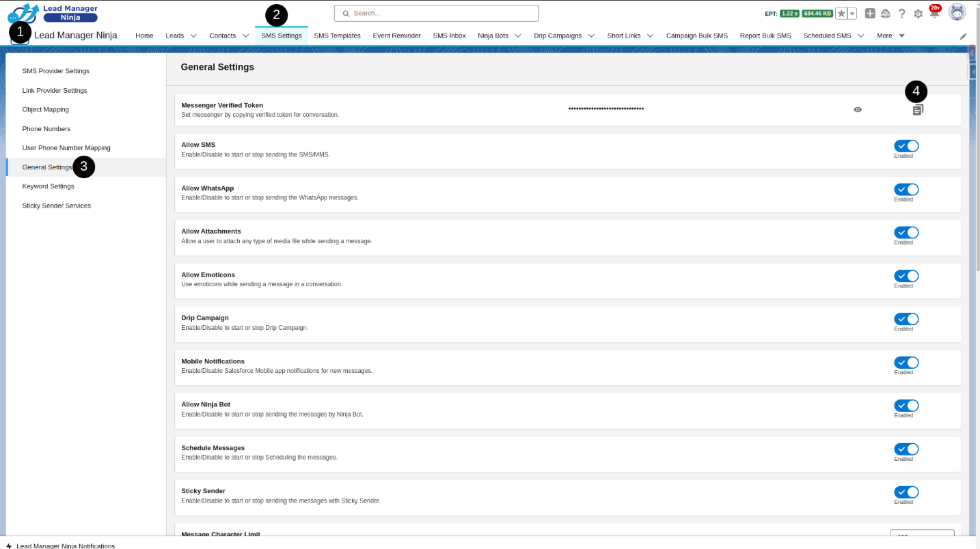Open Lead Manager Ninja Notifications utility bar

60,546
